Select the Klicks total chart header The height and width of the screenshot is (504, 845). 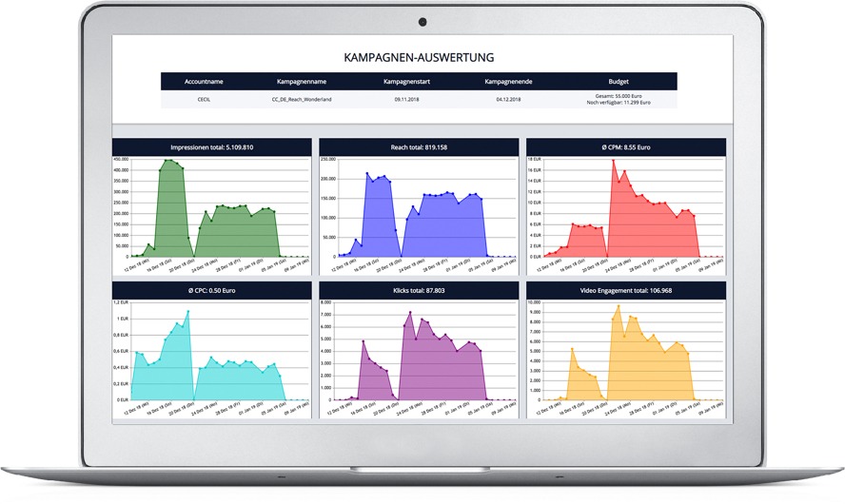pos(419,290)
